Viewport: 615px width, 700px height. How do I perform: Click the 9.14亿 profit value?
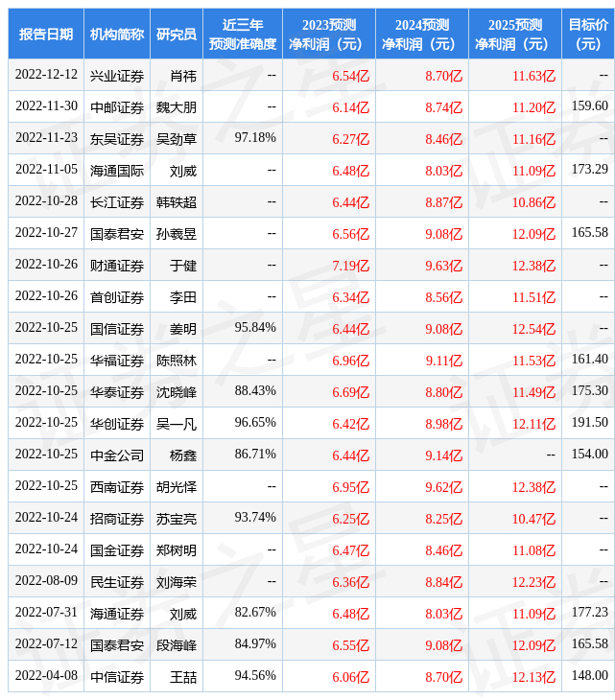(x=443, y=455)
